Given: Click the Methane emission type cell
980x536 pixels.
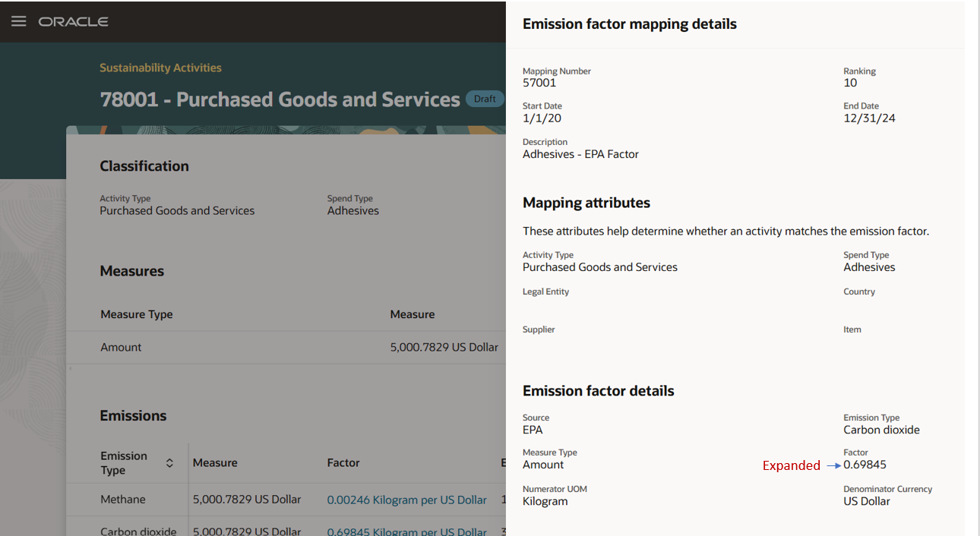Looking at the screenshot, I should coord(123,500).
